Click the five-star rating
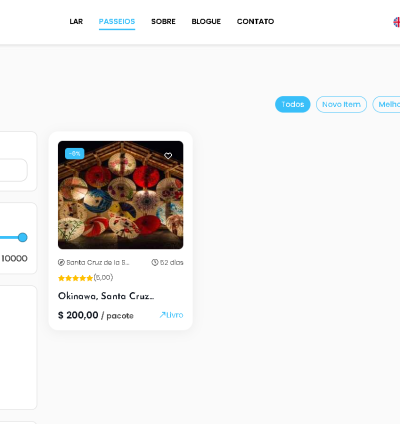This screenshot has height=424, width=400. [75, 278]
